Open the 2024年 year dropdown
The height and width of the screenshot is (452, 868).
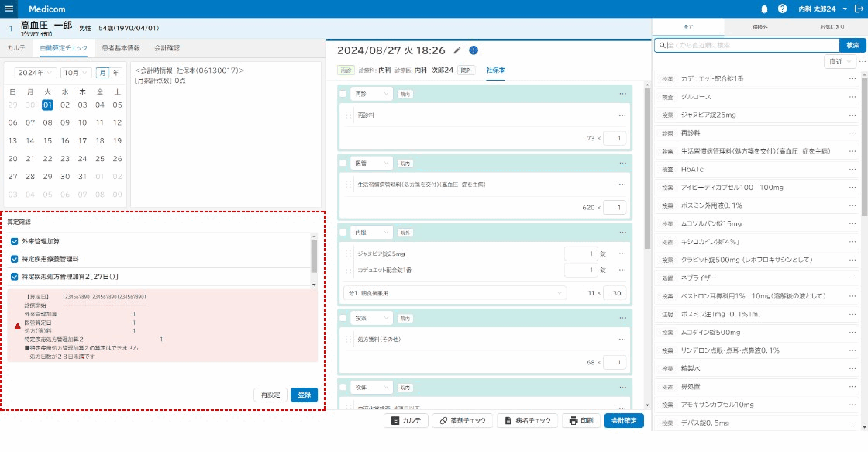click(x=36, y=72)
